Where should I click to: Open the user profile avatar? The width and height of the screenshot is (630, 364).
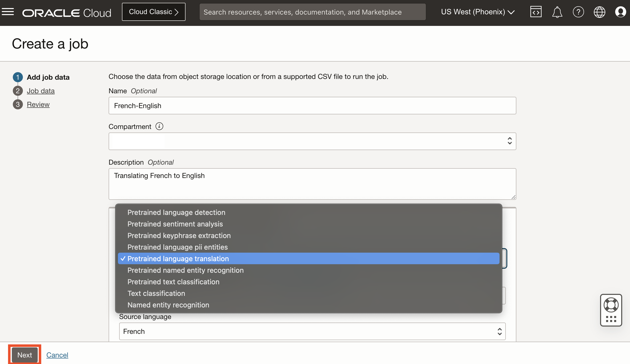tap(620, 12)
